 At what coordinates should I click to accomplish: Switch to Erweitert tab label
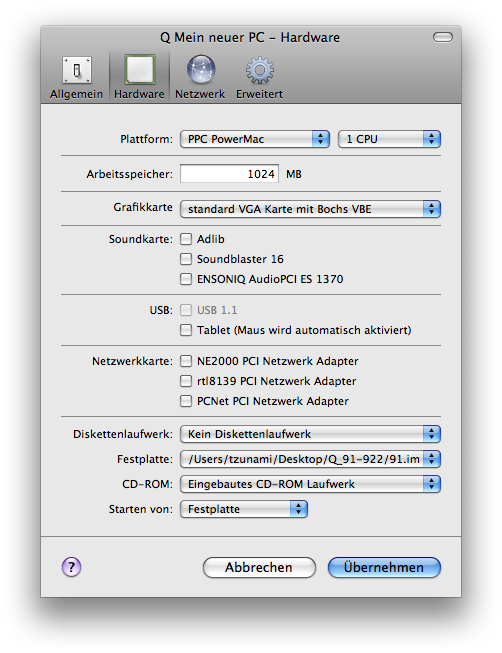(259, 94)
